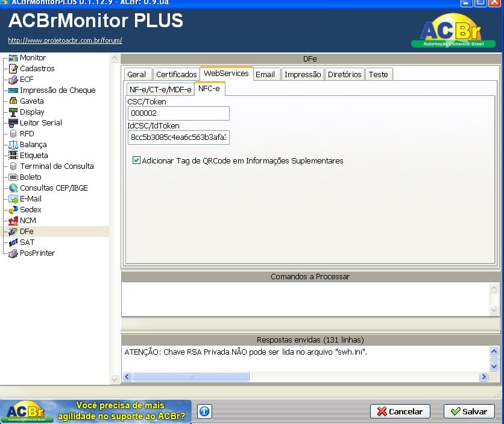Maximize the ACBrMonitorPLUS window

pyautogui.click(x=480, y=2)
